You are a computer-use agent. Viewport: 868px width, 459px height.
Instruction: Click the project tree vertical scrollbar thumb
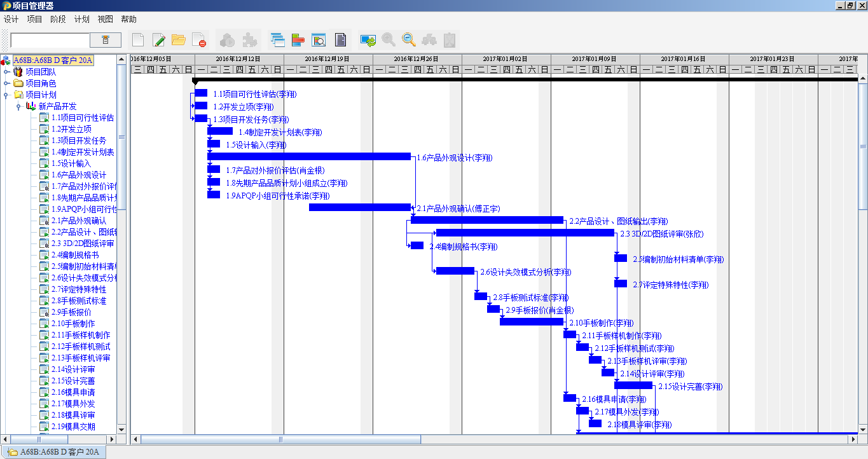121,137
